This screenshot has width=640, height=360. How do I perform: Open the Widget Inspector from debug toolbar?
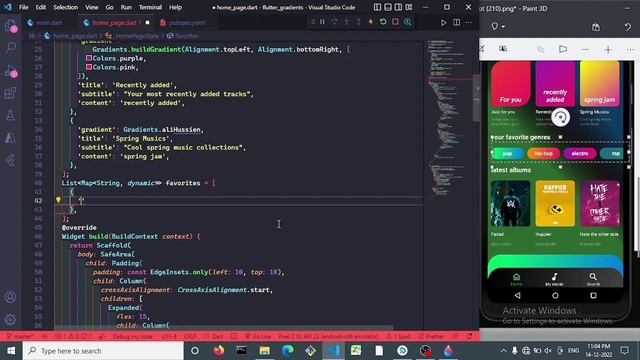(x=407, y=22)
